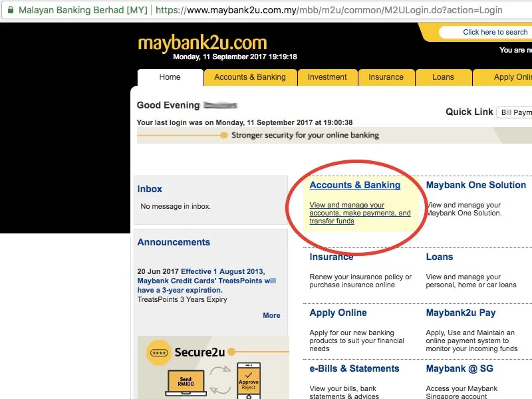Click the 'Stronger security for your online banking' banner
This screenshot has height=399, width=532.
334,136
